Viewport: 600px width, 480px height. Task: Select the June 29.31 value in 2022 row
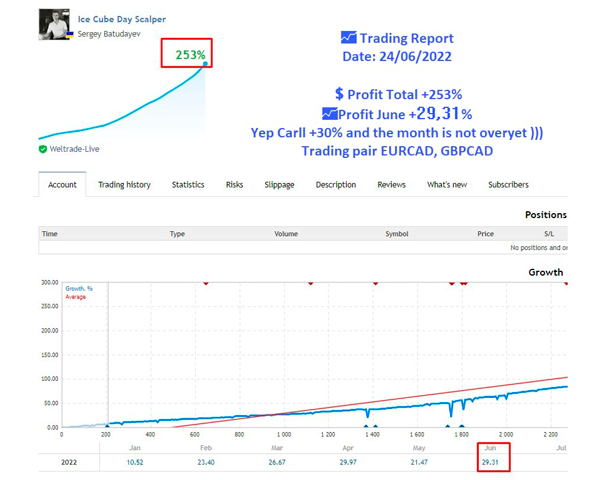(494, 463)
